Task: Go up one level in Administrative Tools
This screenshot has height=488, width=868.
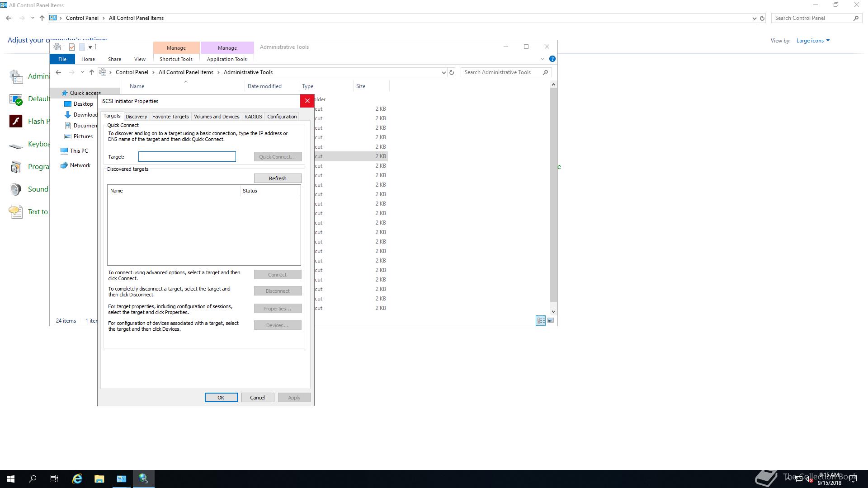Action: point(92,72)
